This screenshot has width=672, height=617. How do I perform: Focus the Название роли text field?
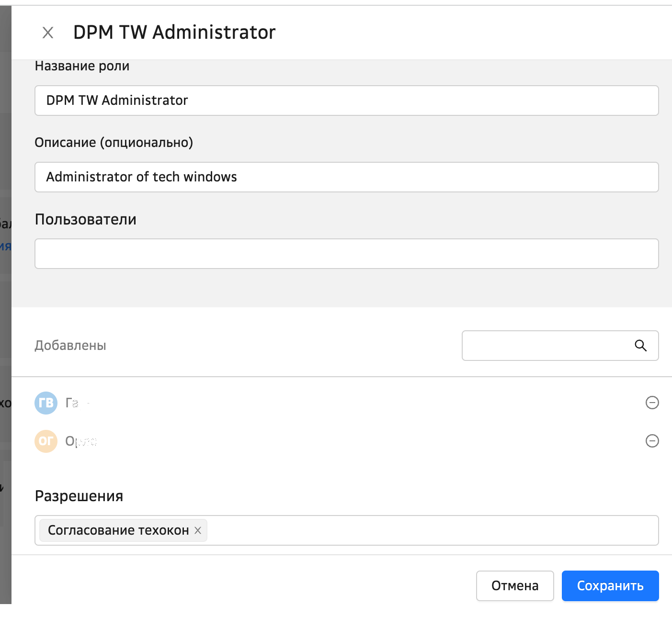[346, 101]
